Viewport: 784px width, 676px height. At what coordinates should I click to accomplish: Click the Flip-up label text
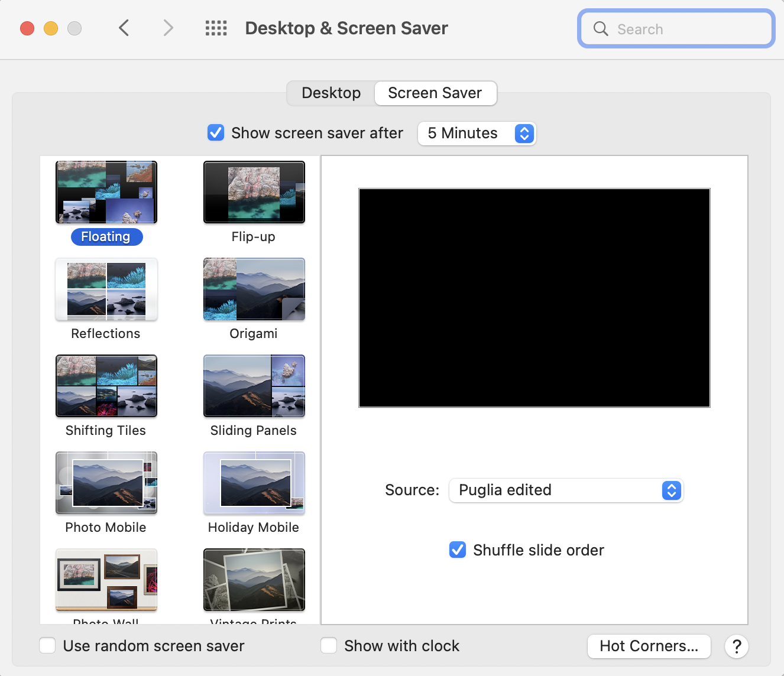click(254, 236)
